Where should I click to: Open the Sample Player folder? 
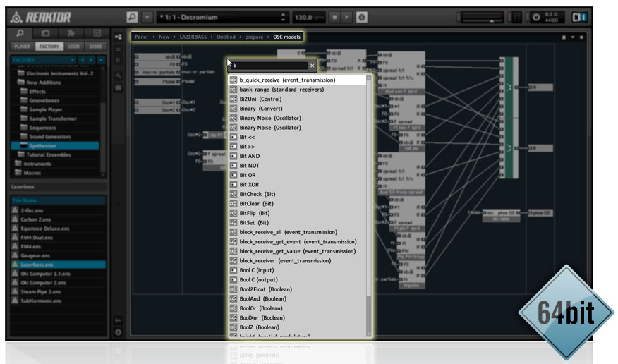pyautogui.click(x=42, y=109)
